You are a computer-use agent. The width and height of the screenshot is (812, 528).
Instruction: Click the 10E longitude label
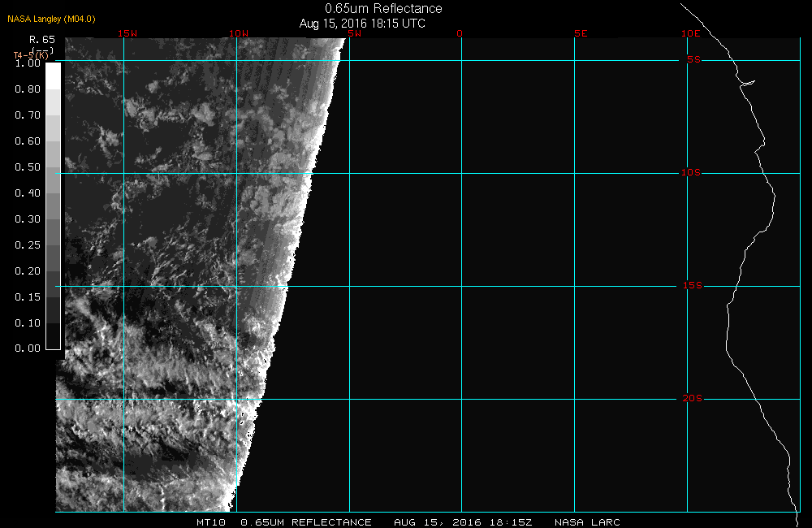pyautogui.click(x=691, y=33)
